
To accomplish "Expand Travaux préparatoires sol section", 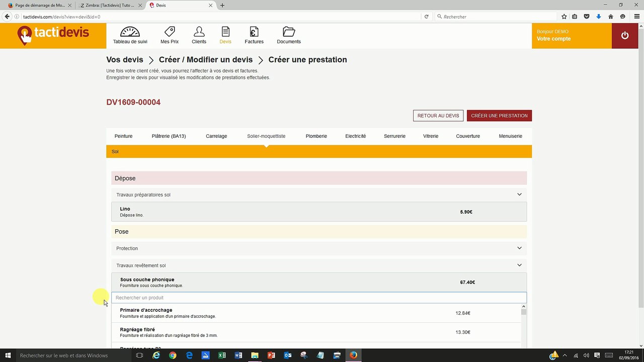I will click(x=319, y=195).
